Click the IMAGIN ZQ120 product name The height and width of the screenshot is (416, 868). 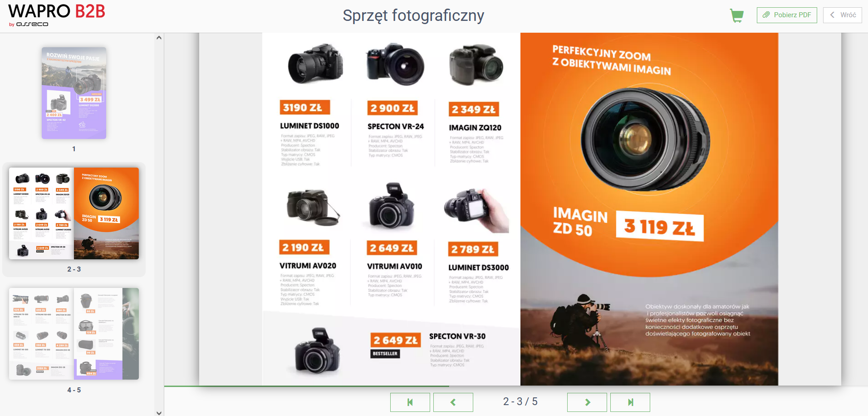click(x=475, y=128)
